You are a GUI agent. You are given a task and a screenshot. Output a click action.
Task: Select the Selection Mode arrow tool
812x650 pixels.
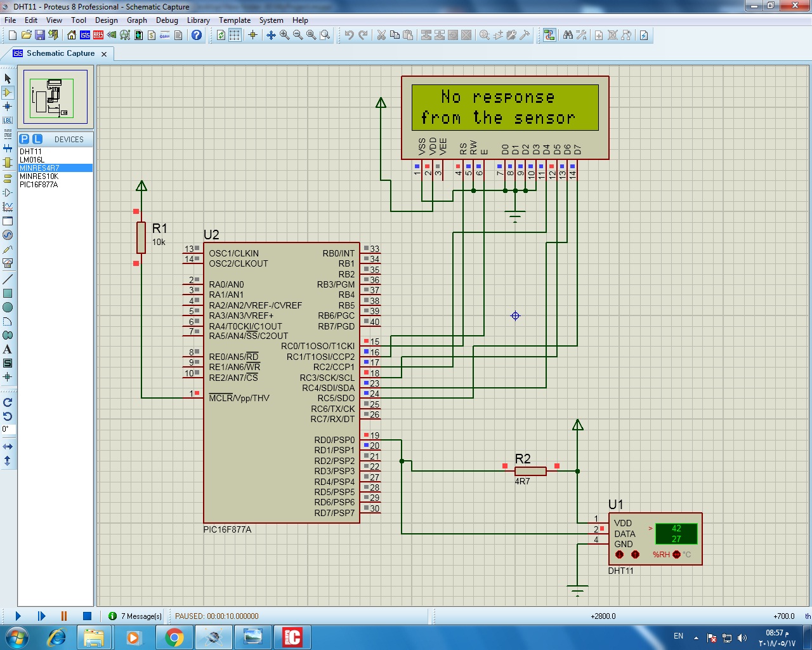[8, 78]
